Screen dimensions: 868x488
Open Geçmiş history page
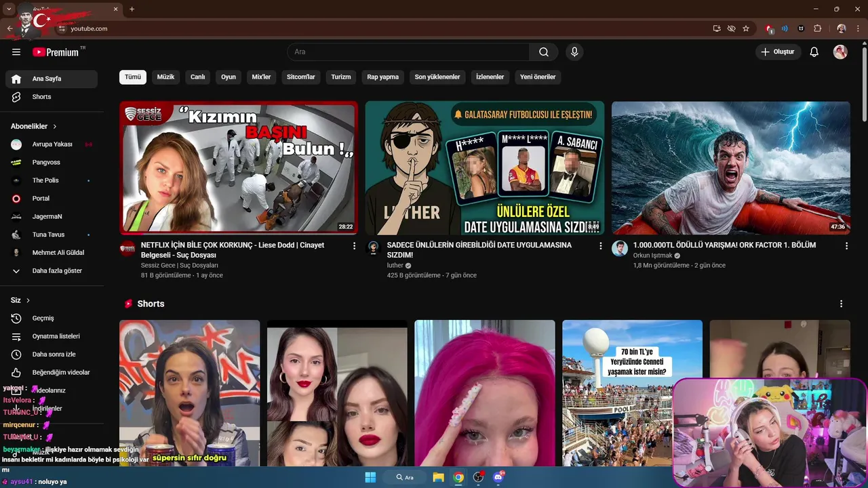pos(52,319)
